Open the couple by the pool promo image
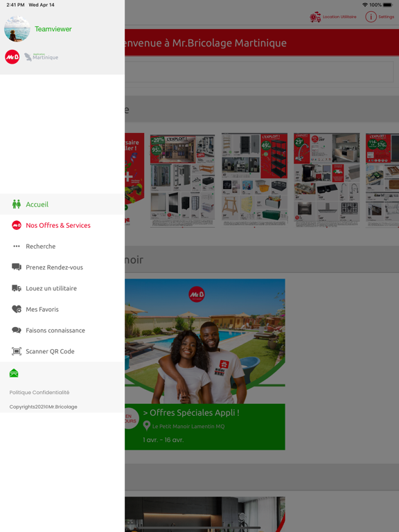Screen dimensions: 399x532 205,341
